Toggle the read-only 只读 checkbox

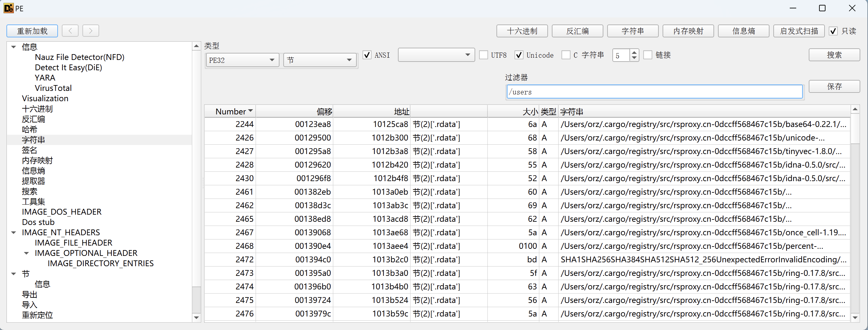coord(833,31)
